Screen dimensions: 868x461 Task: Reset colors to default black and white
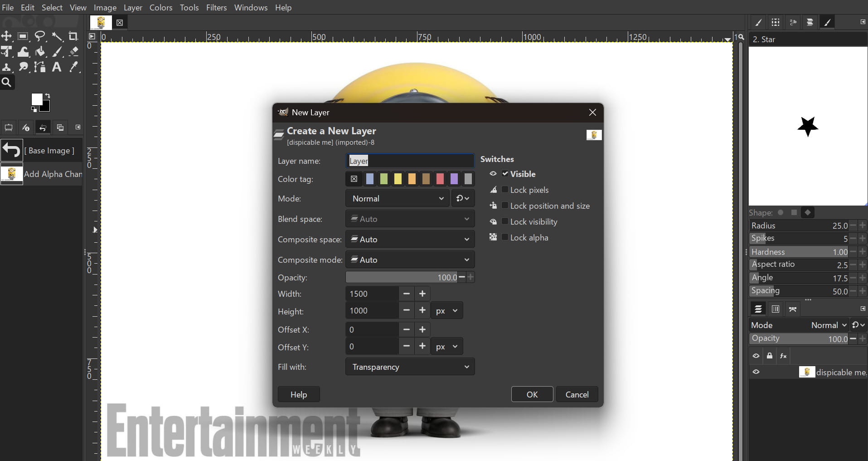point(34,109)
